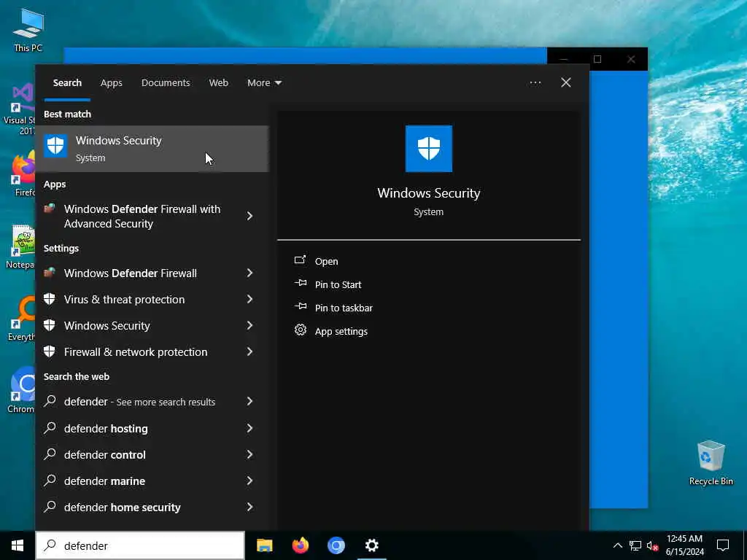
Task: Open Windows Security best match result
Action: tap(152, 149)
